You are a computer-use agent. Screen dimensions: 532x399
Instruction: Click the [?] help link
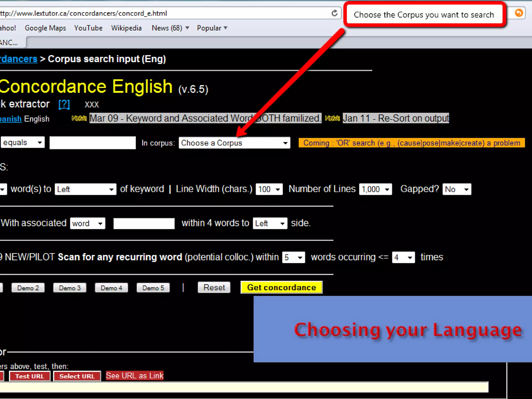tap(64, 104)
